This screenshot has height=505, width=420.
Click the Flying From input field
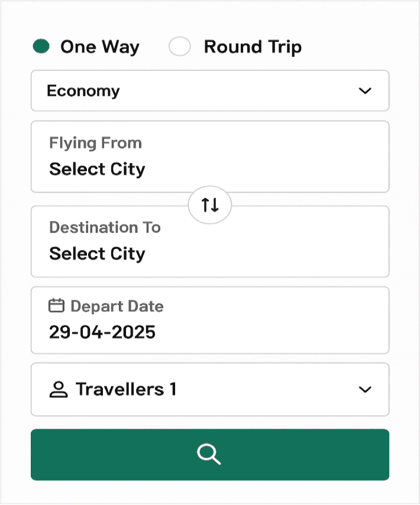[x=209, y=157]
